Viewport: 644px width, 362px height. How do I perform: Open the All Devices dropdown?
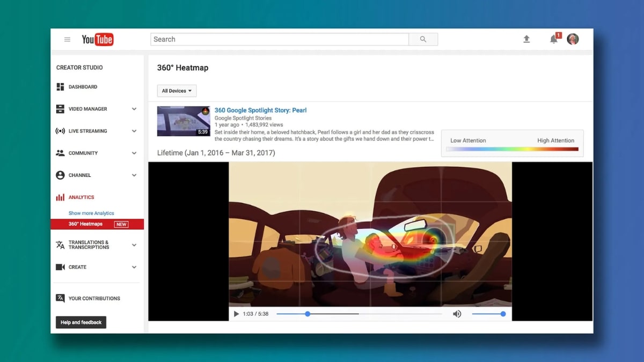click(x=177, y=91)
